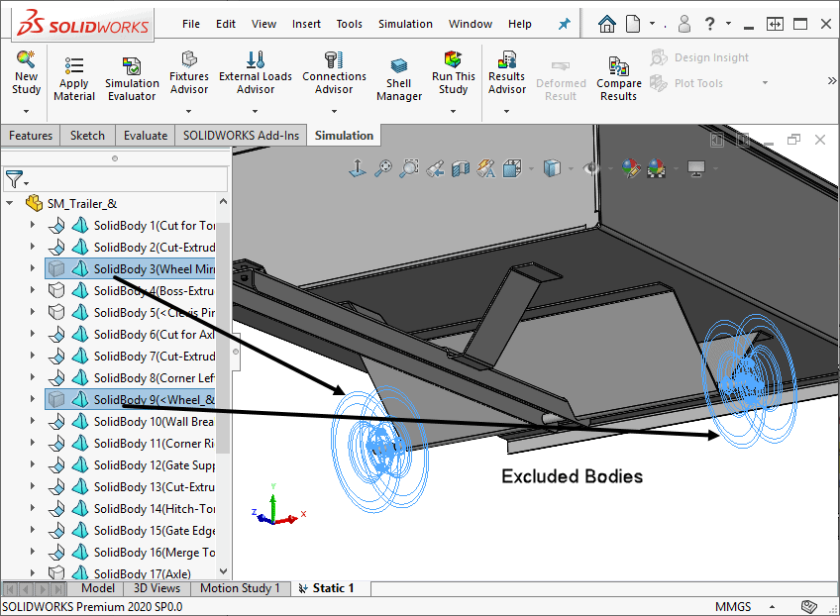Click the tree scrollbar up arrow
Viewport: 840px width, 616px height.
click(x=224, y=202)
